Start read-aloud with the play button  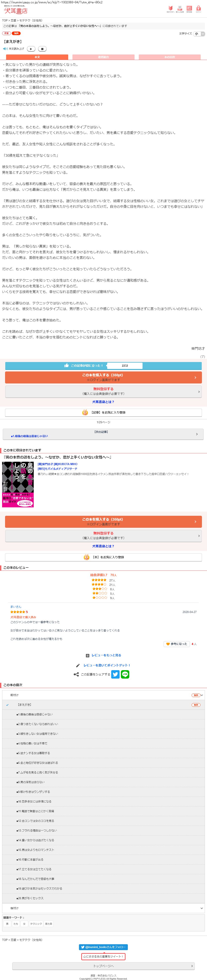[x=31, y=49]
